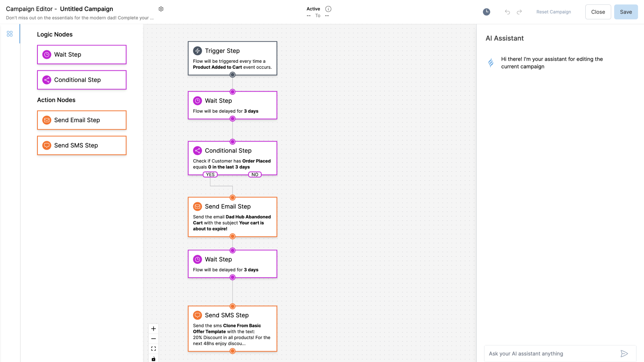The height and width of the screenshot is (362, 644).
Task: Open campaign settings via the gear icon
Action: (x=161, y=8)
